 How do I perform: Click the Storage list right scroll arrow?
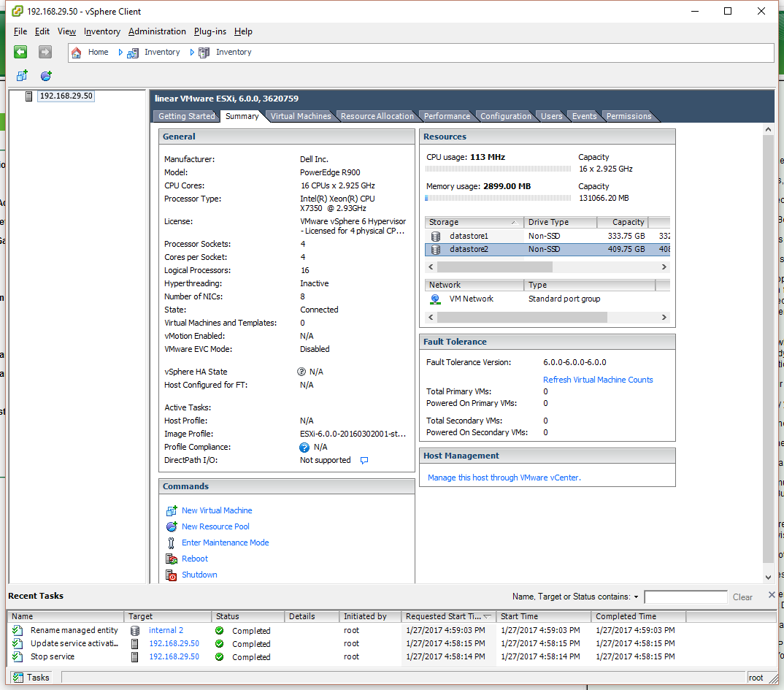(664, 267)
